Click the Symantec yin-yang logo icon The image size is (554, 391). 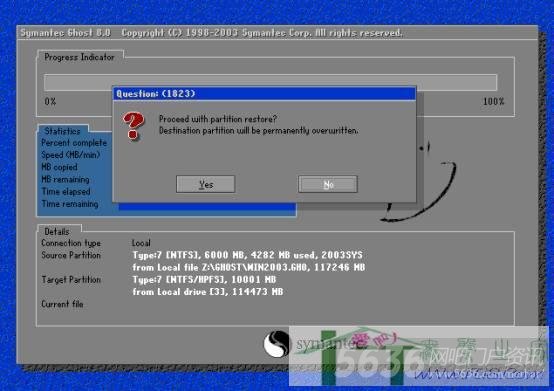click(x=276, y=344)
